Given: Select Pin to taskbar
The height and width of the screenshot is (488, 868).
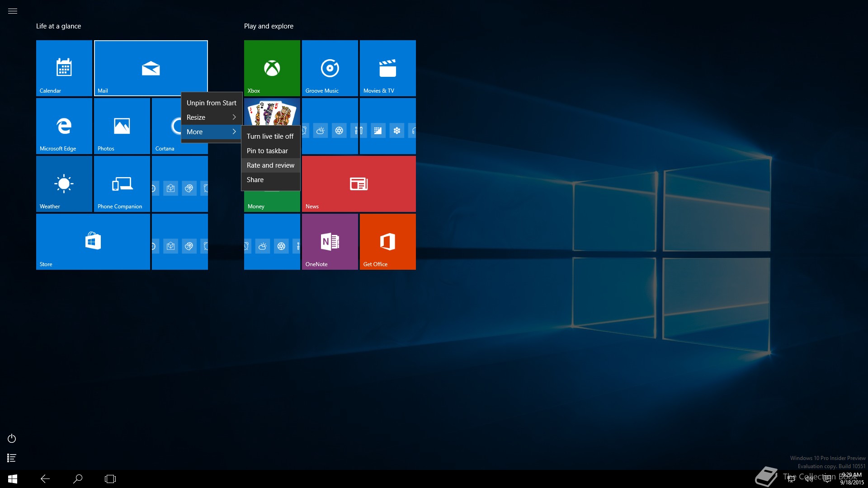Looking at the screenshot, I should click(271, 151).
